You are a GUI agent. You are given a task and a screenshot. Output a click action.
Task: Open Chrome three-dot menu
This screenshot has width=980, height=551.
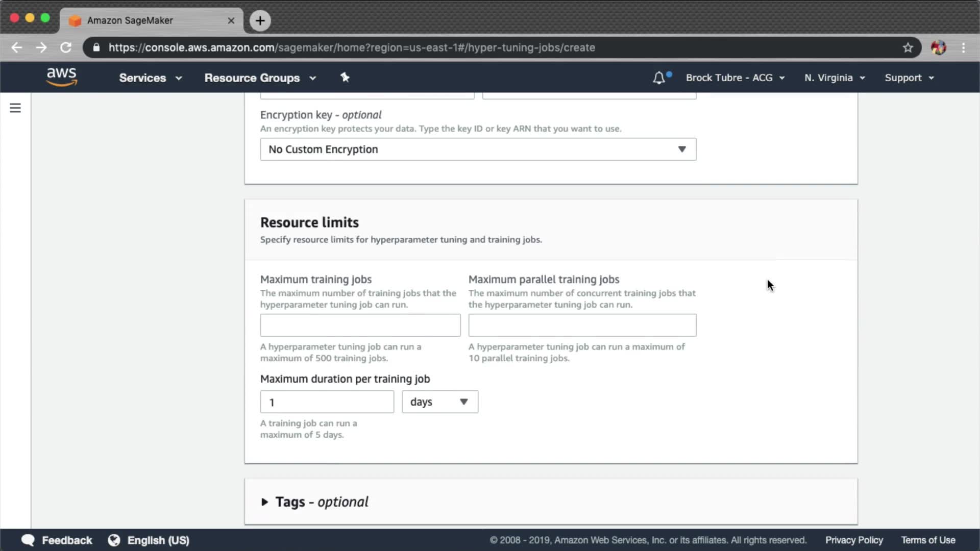[963, 47]
